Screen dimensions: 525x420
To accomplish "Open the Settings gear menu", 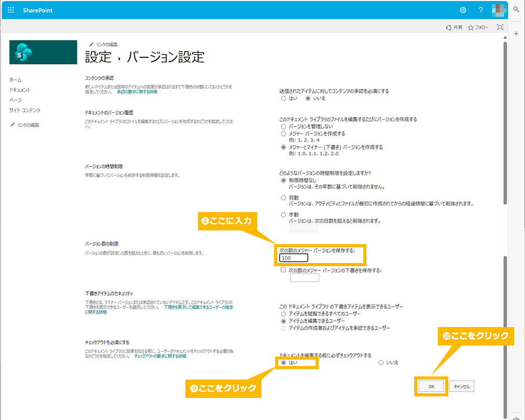I will coord(463,9).
